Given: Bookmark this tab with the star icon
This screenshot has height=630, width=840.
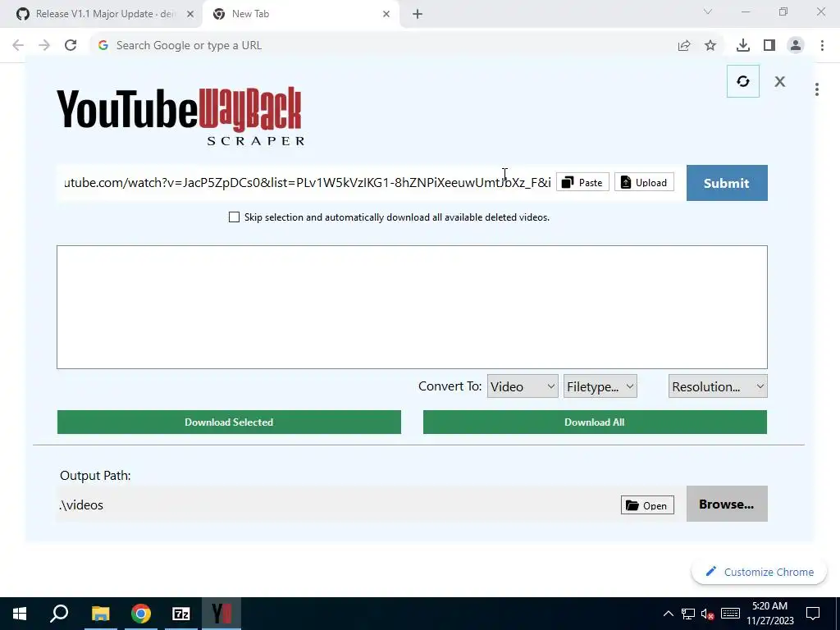Looking at the screenshot, I should click(x=710, y=46).
